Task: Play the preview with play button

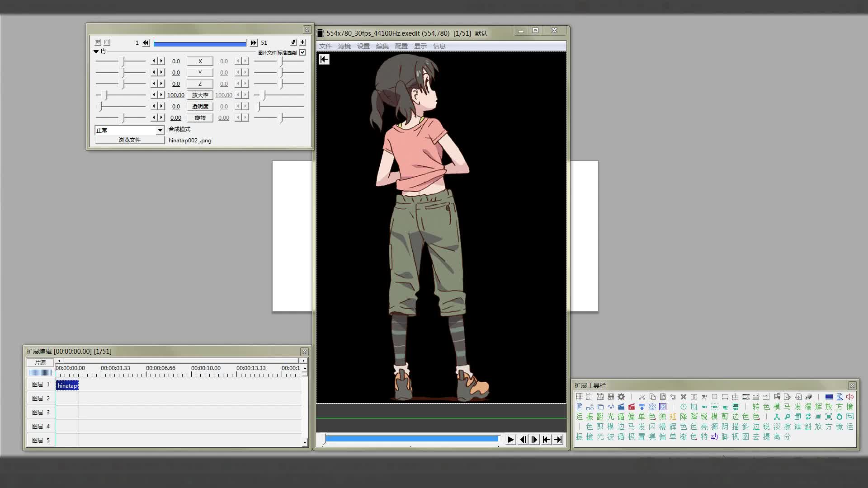Action: [x=510, y=440]
